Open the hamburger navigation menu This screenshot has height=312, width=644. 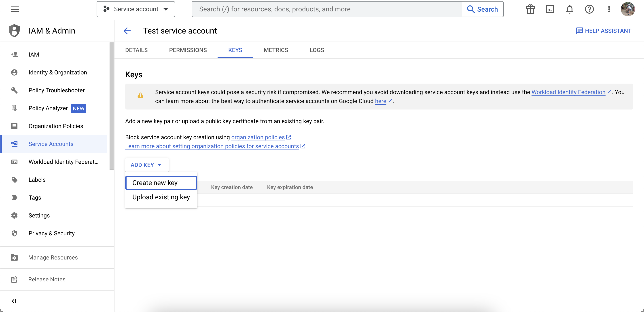tap(15, 9)
